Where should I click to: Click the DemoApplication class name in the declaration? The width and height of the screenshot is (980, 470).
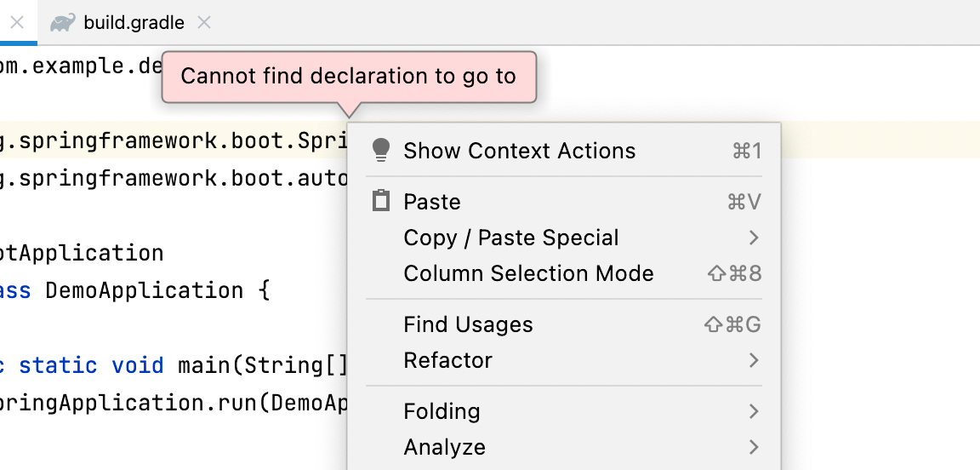(x=143, y=290)
